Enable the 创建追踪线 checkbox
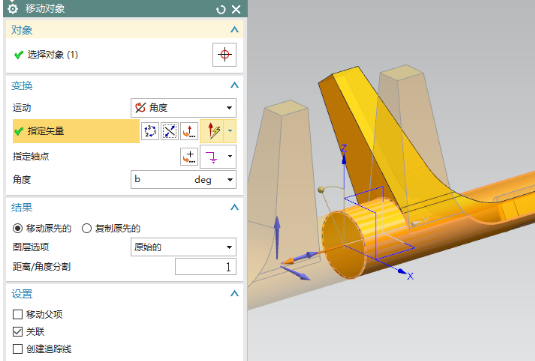This screenshot has height=361, width=535. pyautogui.click(x=18, y=349)
